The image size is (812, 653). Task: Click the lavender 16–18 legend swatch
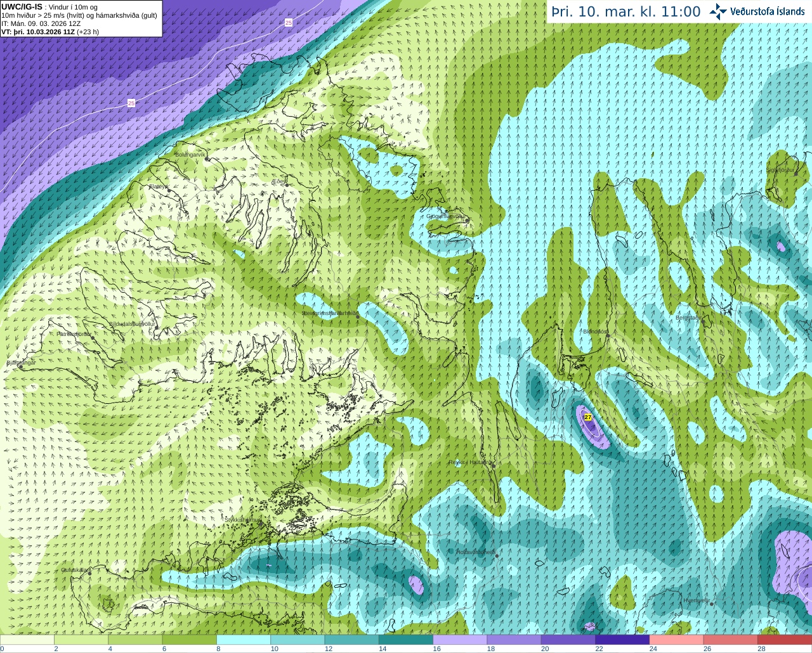[460, 640]
